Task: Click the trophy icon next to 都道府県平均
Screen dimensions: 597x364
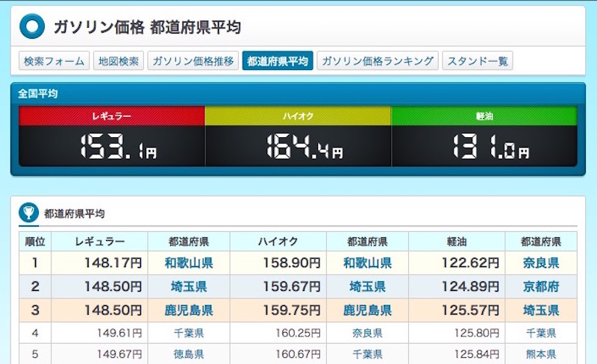Action: 28,213
